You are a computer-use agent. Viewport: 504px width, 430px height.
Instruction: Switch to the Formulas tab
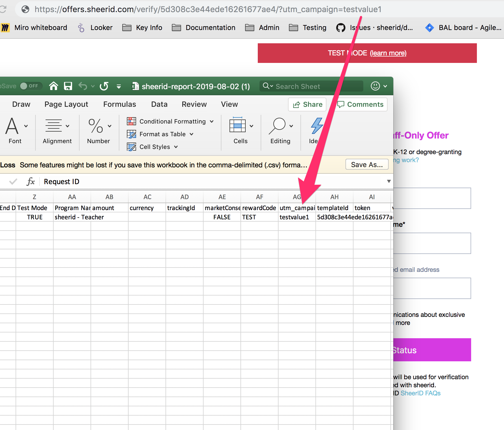pos(120,104)
